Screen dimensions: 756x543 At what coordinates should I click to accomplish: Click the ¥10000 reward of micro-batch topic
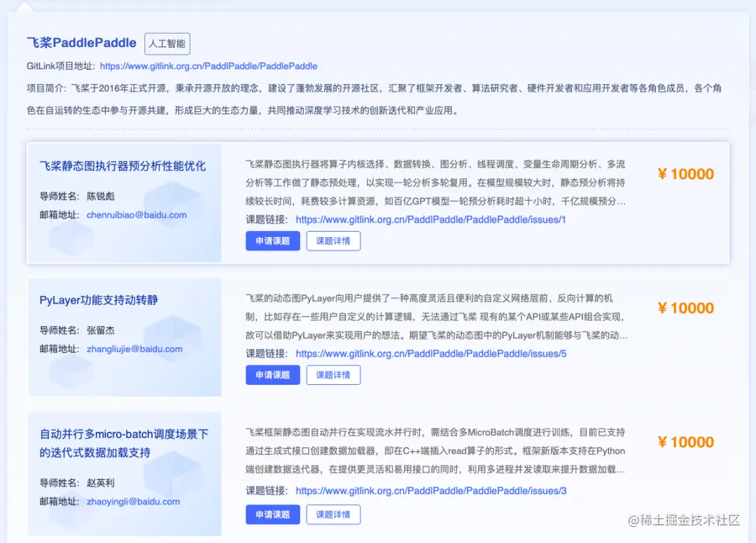685,442
